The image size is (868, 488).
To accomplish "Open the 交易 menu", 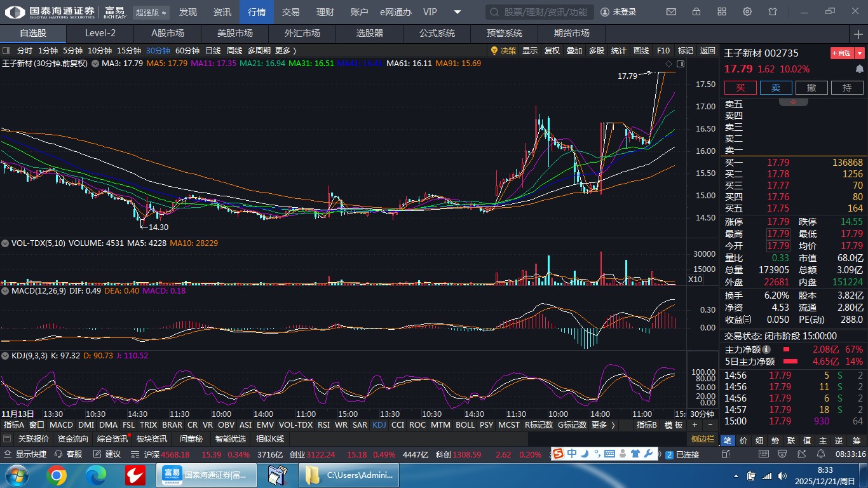I will click(x=290, y=12).
